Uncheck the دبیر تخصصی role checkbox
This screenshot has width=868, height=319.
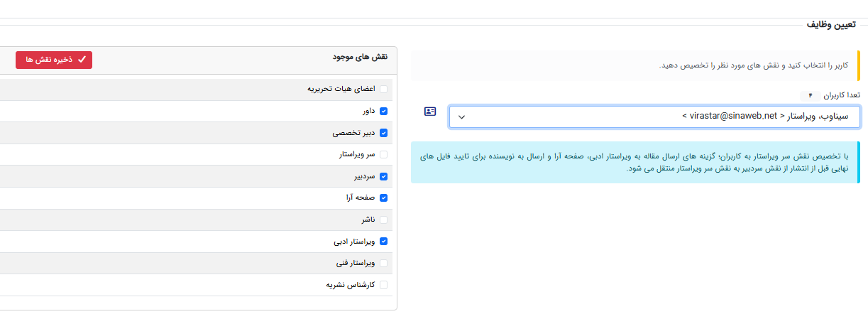[384, 133]
